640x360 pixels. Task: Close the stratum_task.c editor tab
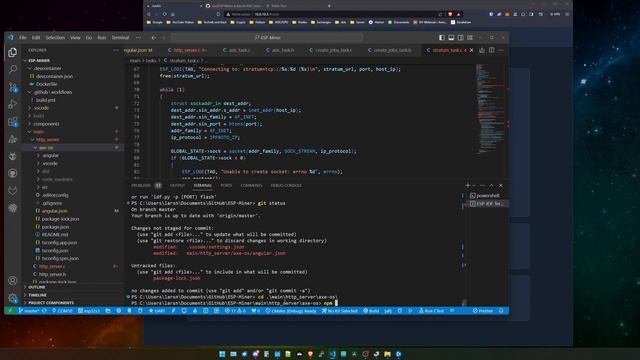(471, 50)
